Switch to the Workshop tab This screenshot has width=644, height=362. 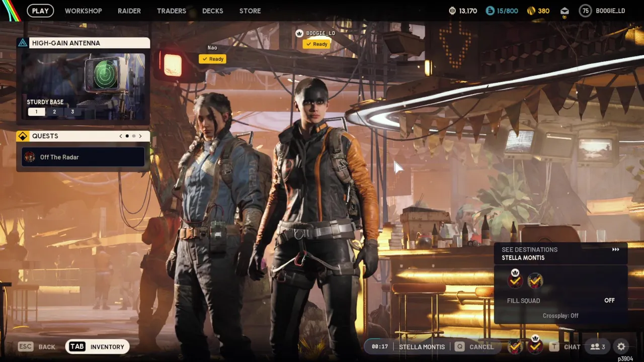click(x=83, y=11)
